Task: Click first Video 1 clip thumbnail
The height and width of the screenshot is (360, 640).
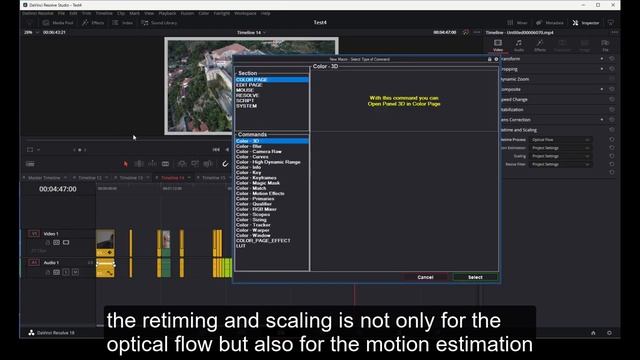Action: pyautogui.click(x=105, y=239)
